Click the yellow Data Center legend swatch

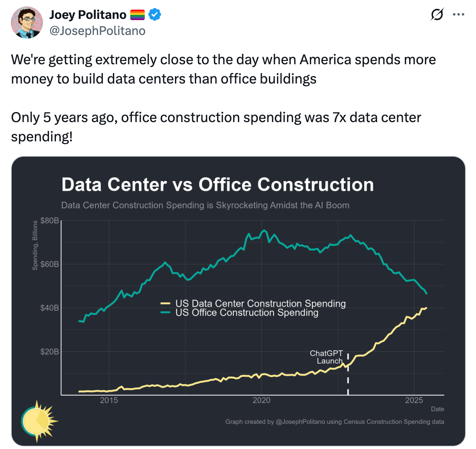click(165, 303)
